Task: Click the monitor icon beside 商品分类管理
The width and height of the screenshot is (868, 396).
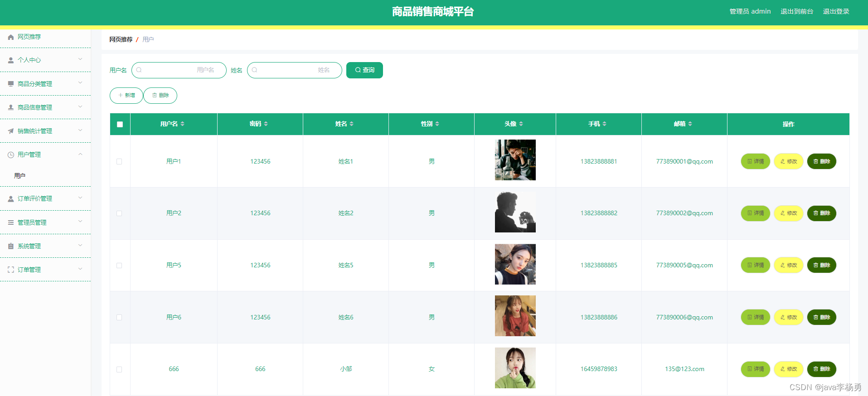Action: [11, 84]
